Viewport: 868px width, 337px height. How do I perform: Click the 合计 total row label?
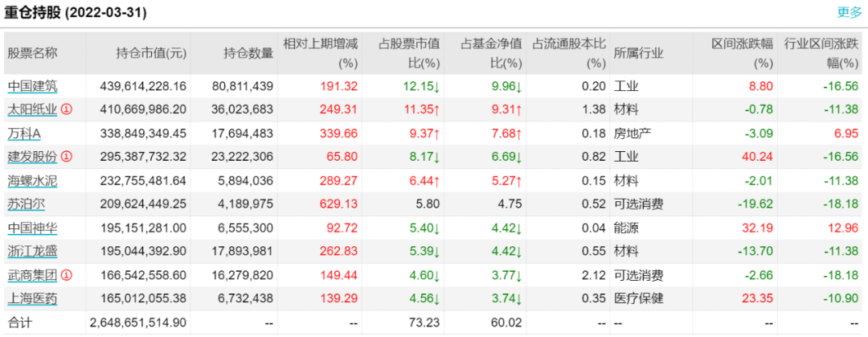19,322
